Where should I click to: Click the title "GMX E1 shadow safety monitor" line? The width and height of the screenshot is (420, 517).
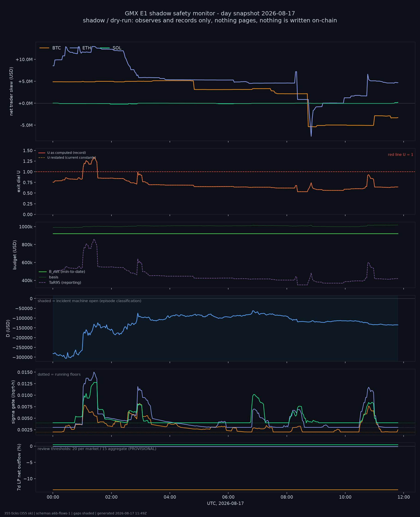tap(210, 13)
